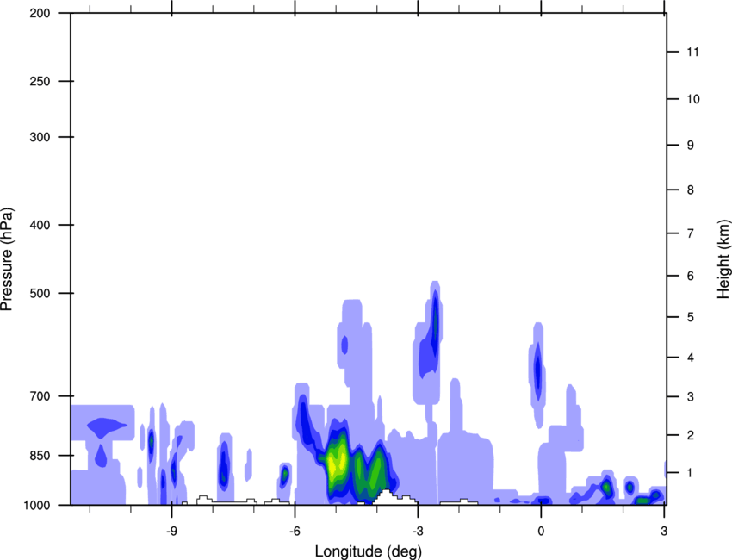Click the 'Longitude (deg)' axis title
Image resolution: width=732 pixels, height=560 pixels.
[x=369, y=551]
